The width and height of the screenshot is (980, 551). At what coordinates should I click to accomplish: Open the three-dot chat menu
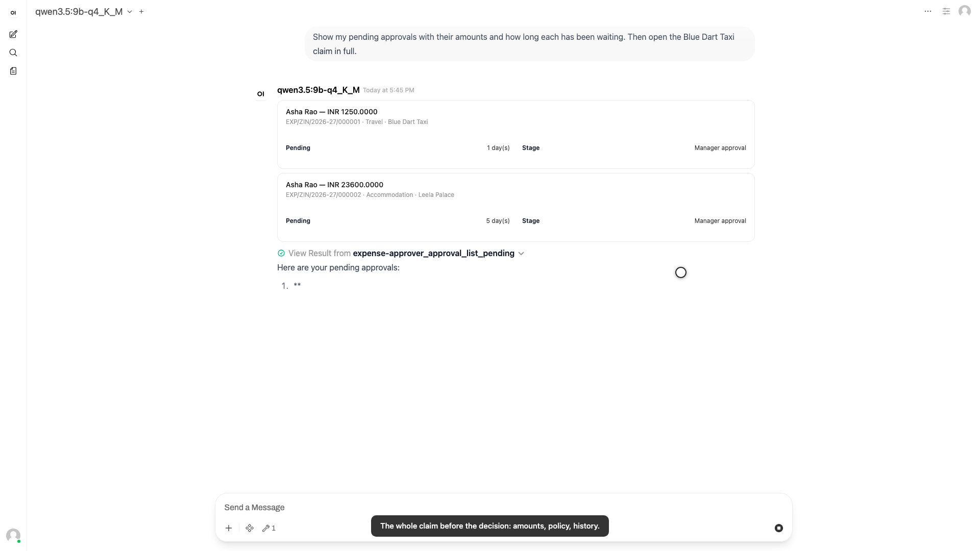[928, 11]
